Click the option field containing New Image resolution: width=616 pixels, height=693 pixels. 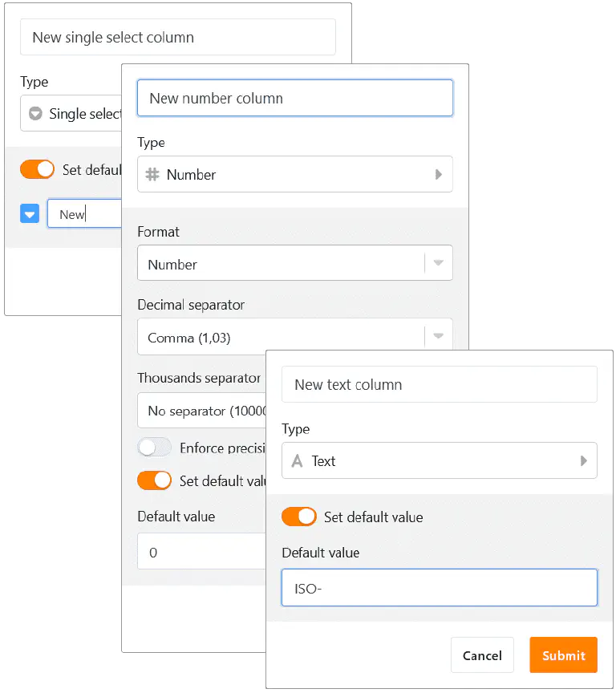[84, 214]
